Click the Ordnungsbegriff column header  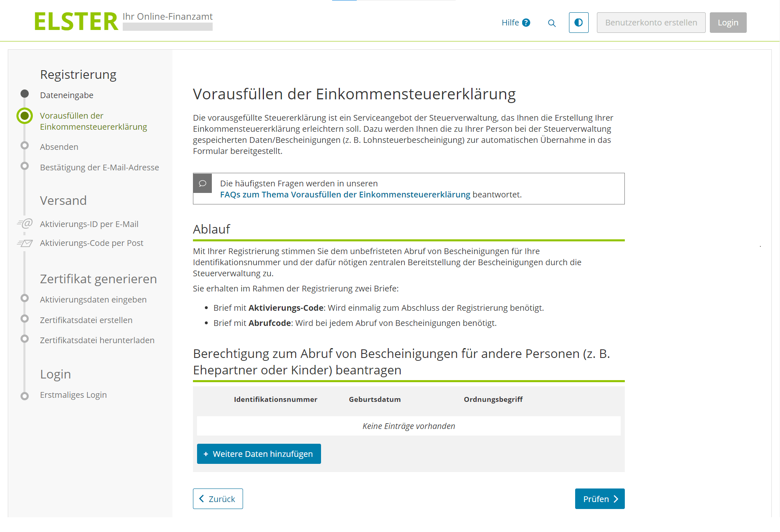pos(493,399)
